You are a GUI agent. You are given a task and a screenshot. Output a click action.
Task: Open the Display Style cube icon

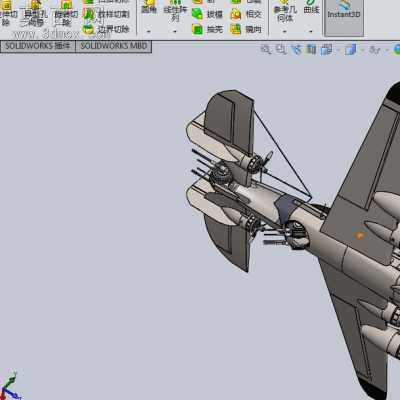pos(350,50)
